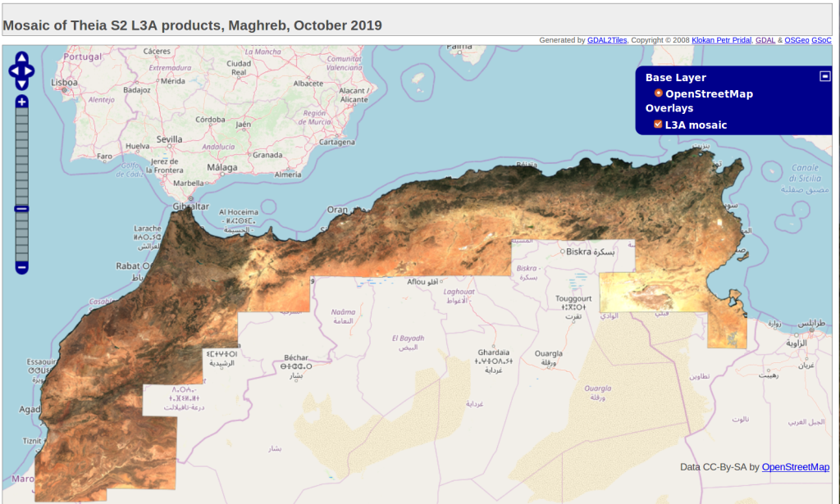Pan the map south with down arrow

tap(21, 84)
